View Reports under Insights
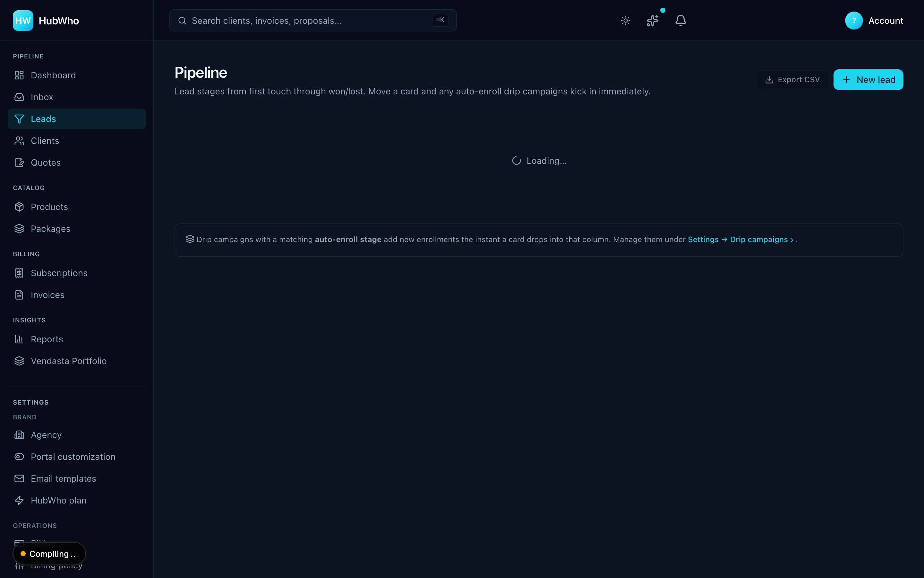924x578 pixels. click(x=76, y=339)
